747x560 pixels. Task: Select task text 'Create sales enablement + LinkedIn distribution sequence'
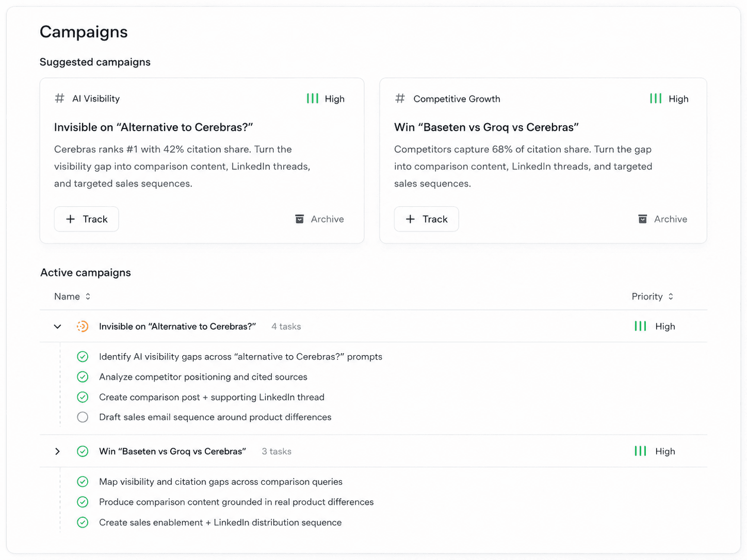click(220, 522)
